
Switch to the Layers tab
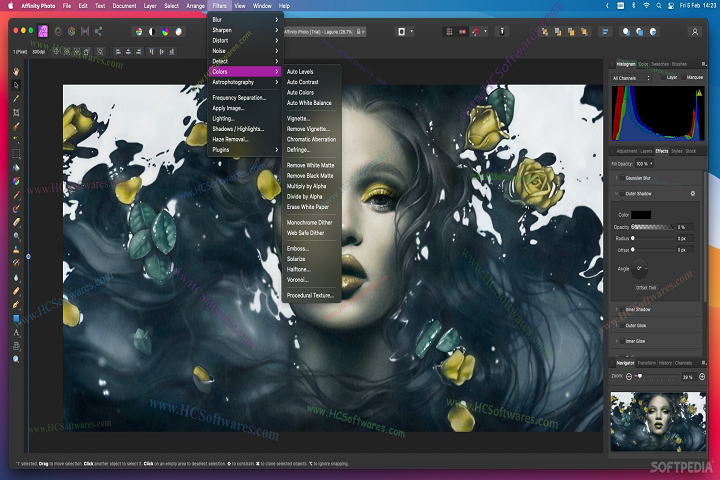click(x=646, y=151)
